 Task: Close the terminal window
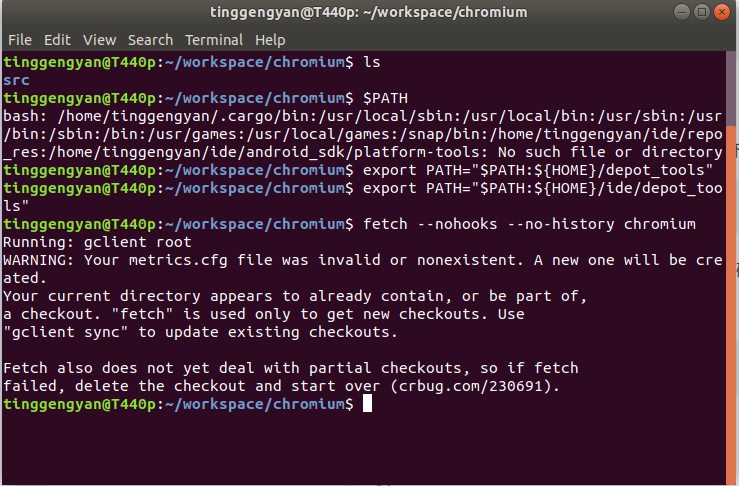(x=722, y=12)
